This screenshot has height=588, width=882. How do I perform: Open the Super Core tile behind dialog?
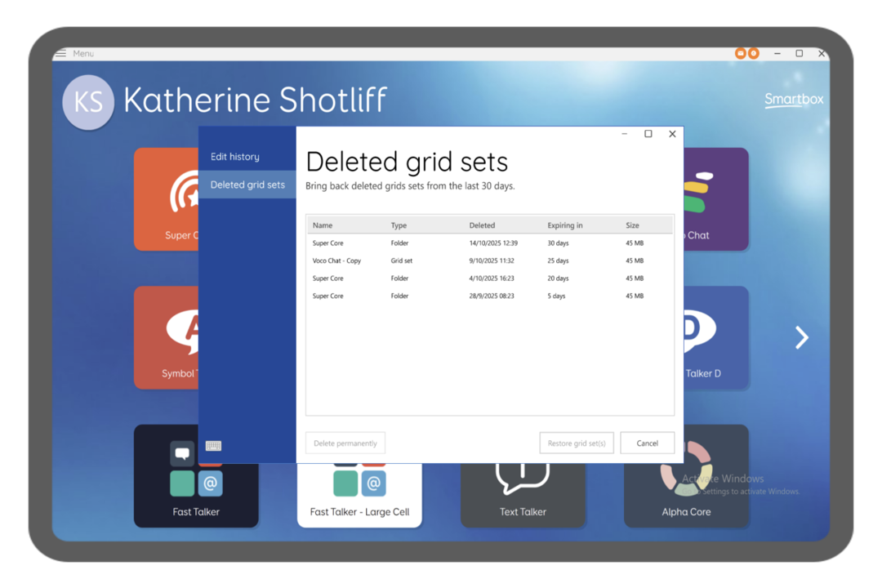tap(167, 199)
